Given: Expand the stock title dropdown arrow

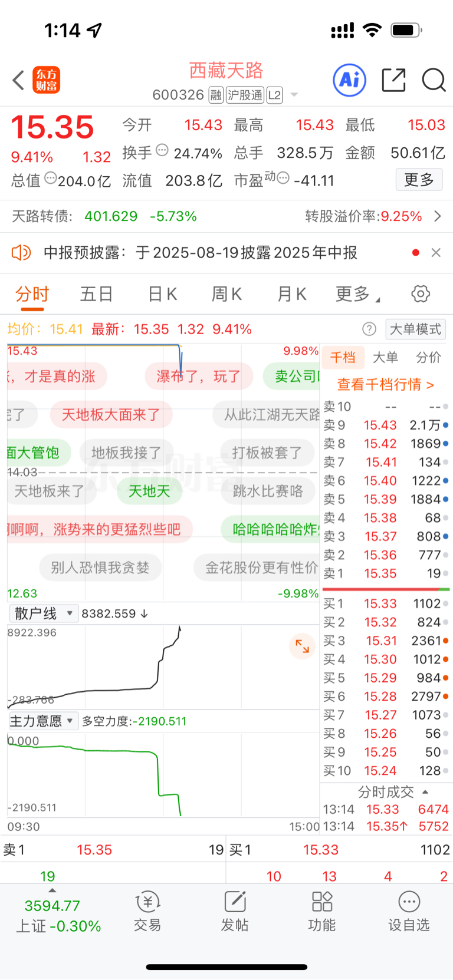Looking at the screenshot, I should (x=294, y=95).
